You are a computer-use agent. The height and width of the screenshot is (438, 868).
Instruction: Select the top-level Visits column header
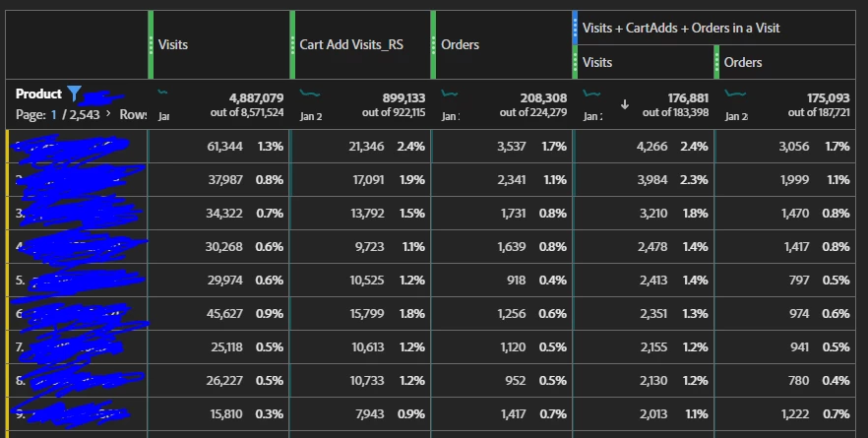(x=173, y=45)
